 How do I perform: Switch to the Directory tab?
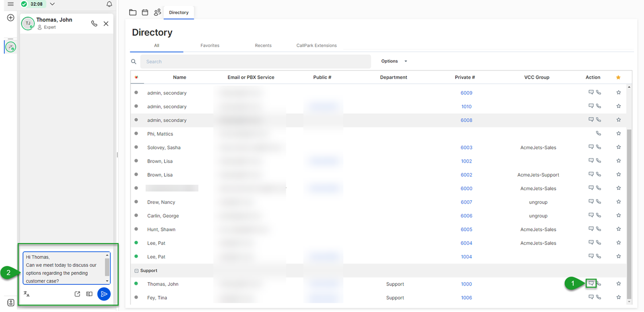click(179, 12)
